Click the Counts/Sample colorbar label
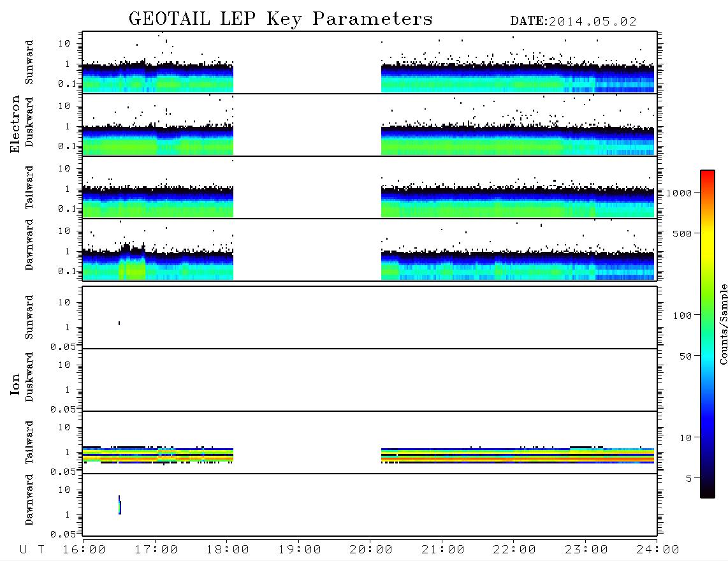 (x=723, y=324)
